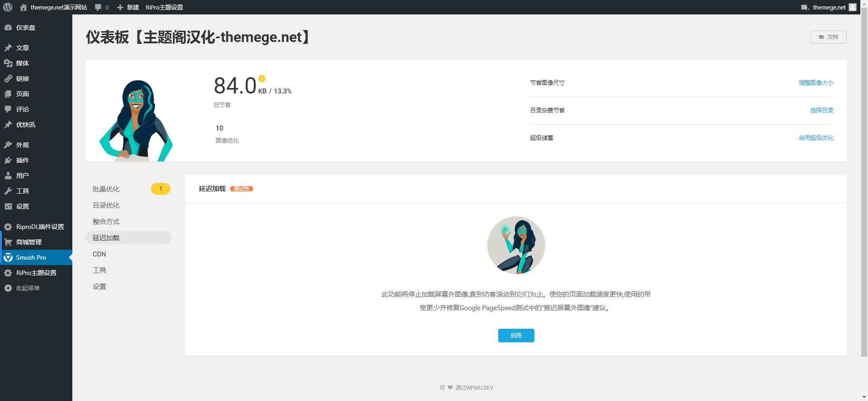Click the 文章 label in sidebar

(x=23, y=48)
